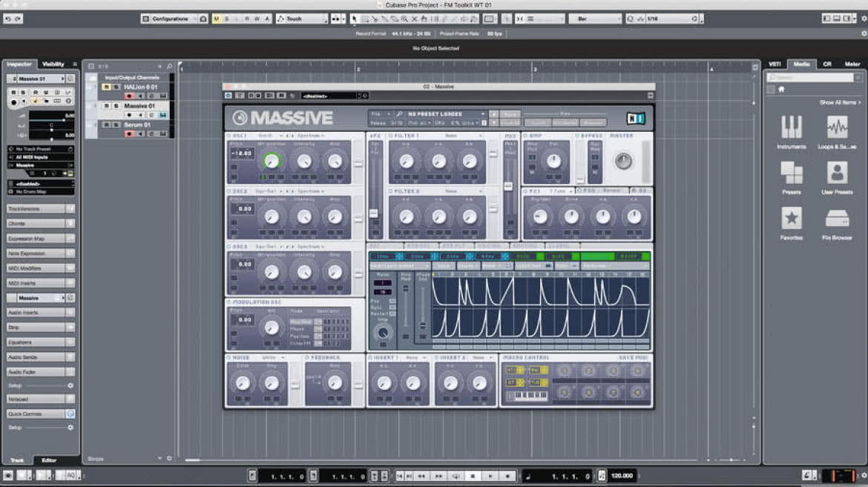Expand the Expression Map inspector section
The width and height of the screenshot is (868, 487).
40,239
